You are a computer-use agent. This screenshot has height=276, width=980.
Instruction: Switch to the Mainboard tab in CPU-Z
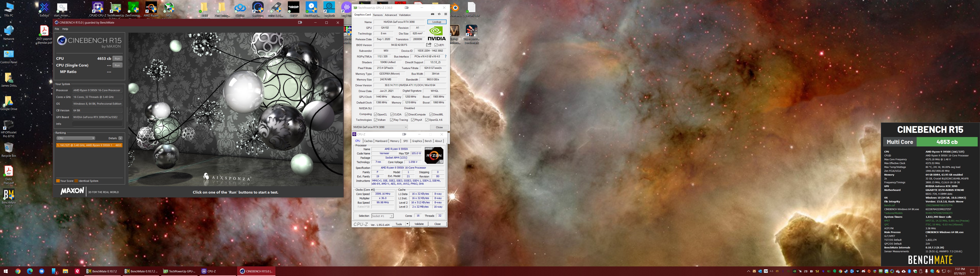381,141
